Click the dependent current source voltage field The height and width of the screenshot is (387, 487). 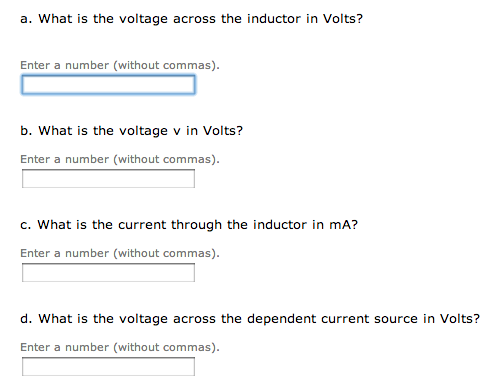point(108,367)
